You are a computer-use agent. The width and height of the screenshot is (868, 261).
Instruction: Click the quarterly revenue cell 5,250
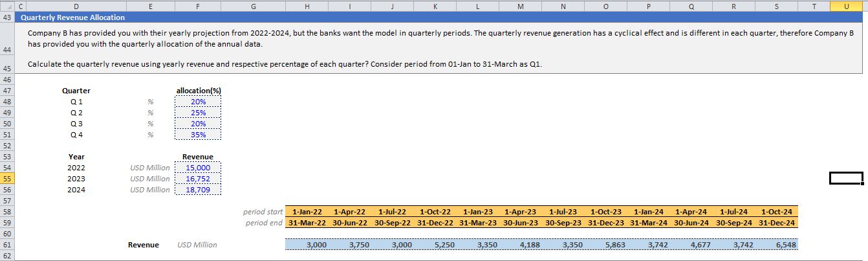(x=435, y=245)
